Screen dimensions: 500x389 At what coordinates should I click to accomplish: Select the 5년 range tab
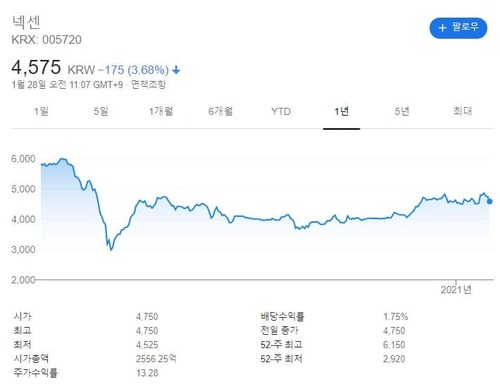click(x=402, y=111)
